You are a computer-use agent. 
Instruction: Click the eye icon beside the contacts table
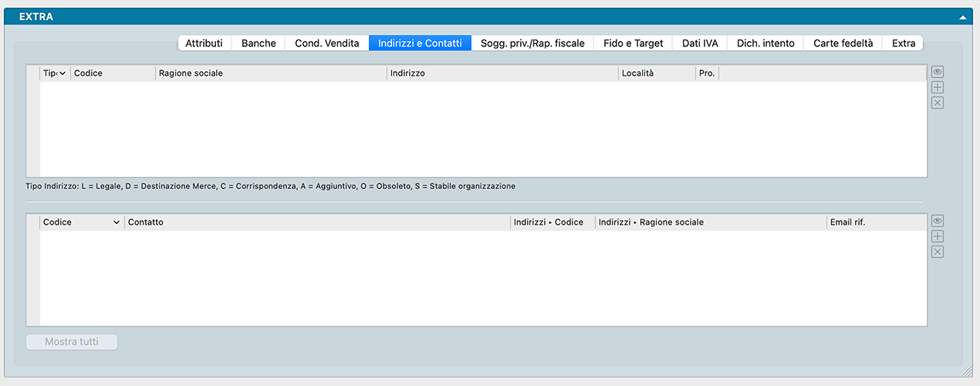(x=938, y=221)
